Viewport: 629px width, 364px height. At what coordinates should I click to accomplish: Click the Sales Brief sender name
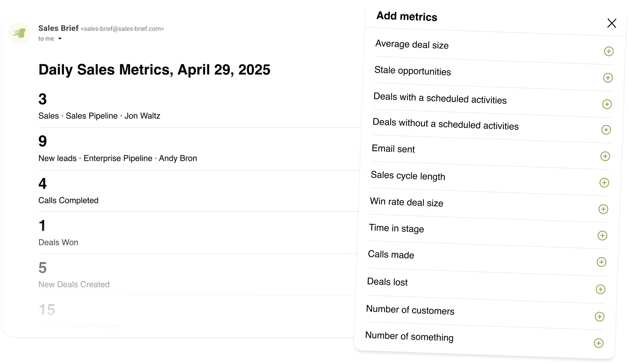(x=58, y=28)
